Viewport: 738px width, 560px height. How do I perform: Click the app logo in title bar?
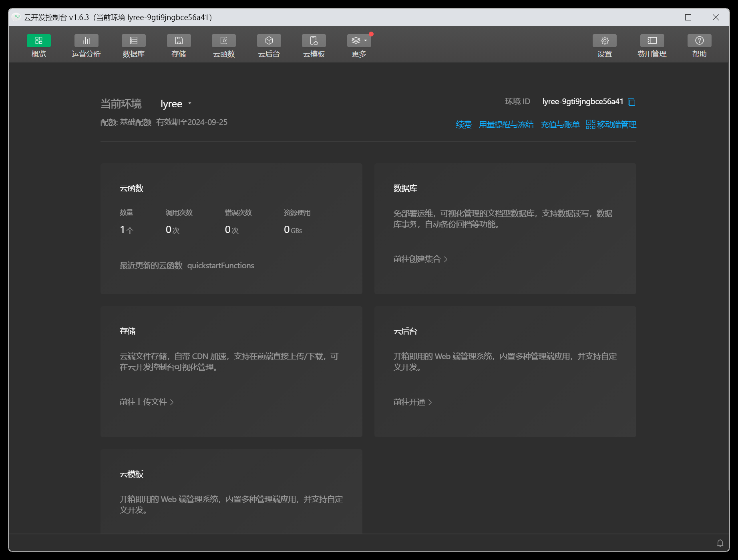tap(16, 17)
